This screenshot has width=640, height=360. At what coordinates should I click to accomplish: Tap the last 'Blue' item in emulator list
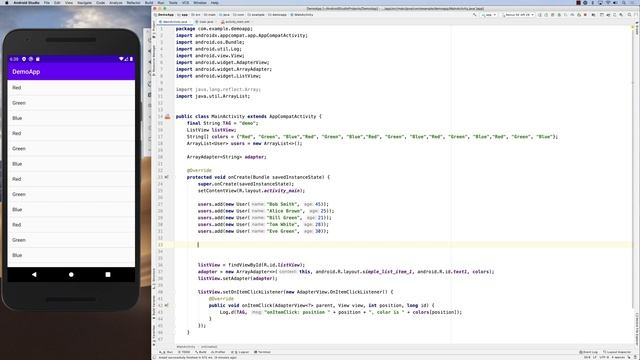[x=71, y=256]
